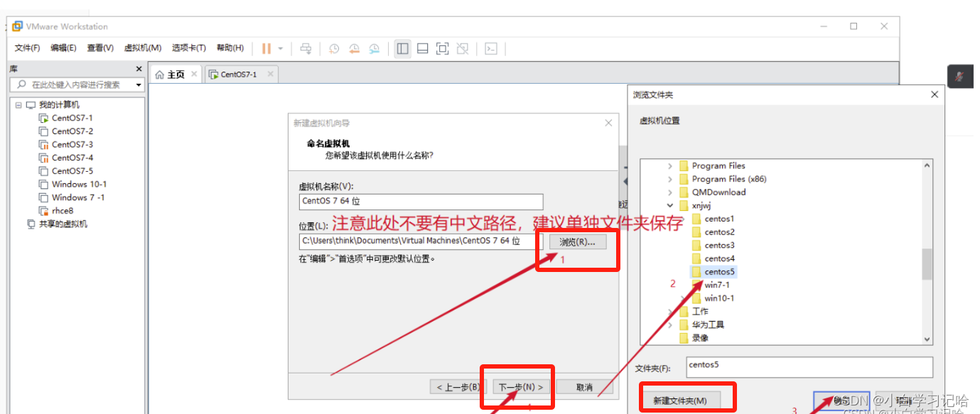Screen dimensions: 980x414
Task: Expand the 工作 folder node
Action: (670, 312)
